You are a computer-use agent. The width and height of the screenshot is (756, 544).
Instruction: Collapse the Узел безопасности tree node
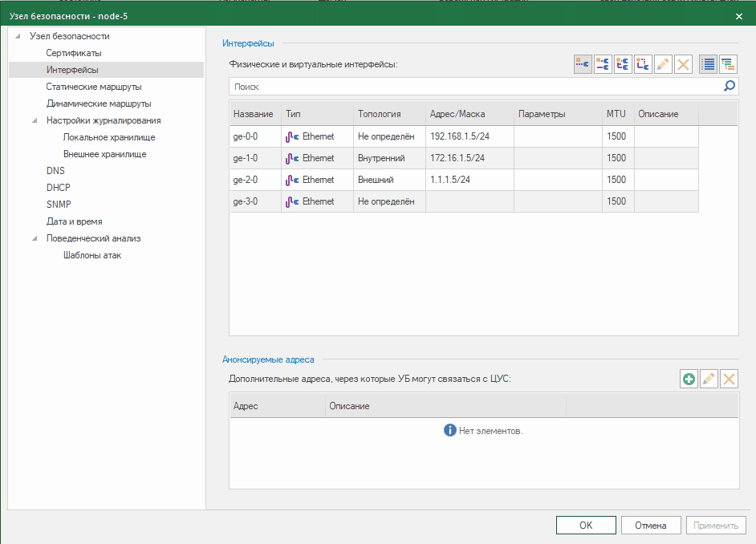click(x=18, y=36)
